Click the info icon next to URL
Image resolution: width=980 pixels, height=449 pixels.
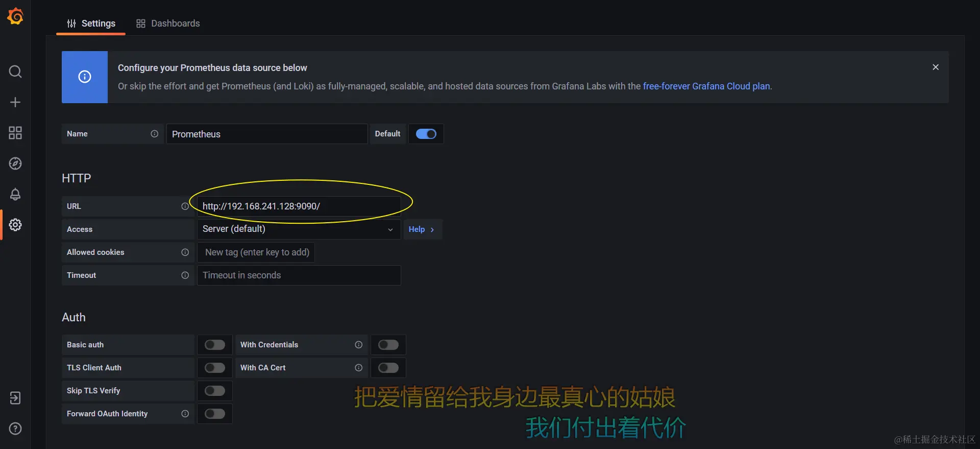click(x=185, y=206)
